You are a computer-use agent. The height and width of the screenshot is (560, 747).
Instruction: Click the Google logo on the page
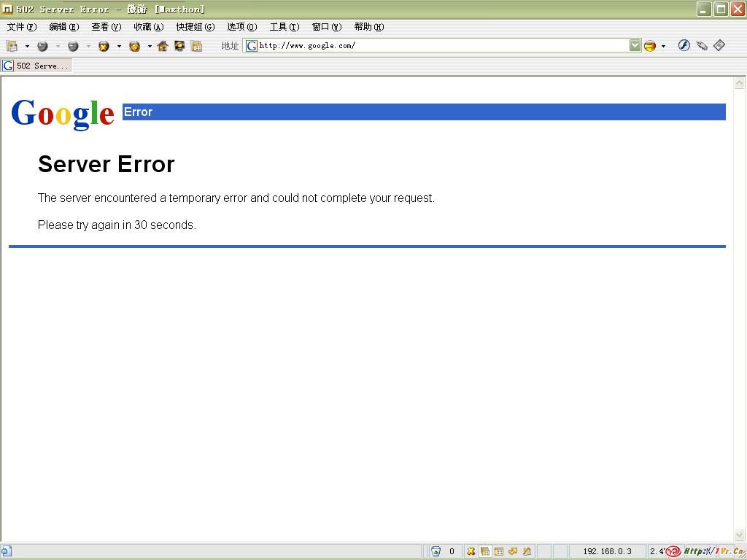63,114
